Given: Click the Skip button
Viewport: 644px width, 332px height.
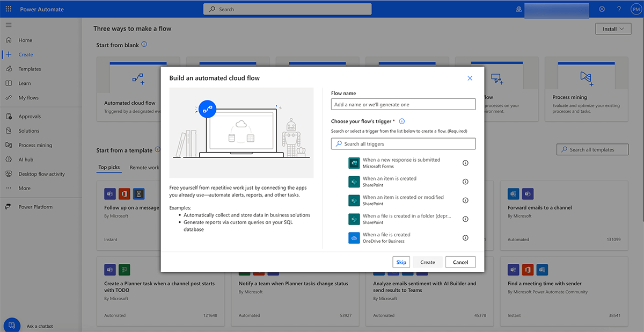Looking at the screenshot, I should 401,262.
